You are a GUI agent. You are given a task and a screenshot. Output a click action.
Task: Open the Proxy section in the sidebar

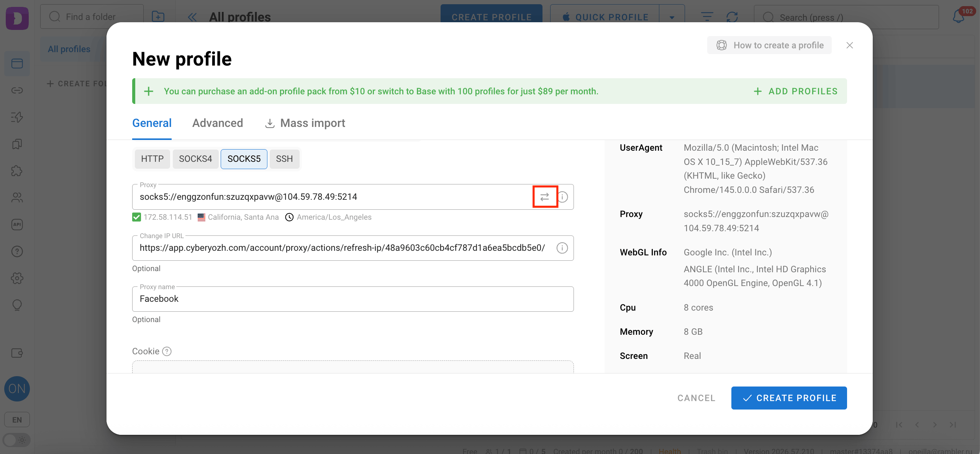[17, 90]
